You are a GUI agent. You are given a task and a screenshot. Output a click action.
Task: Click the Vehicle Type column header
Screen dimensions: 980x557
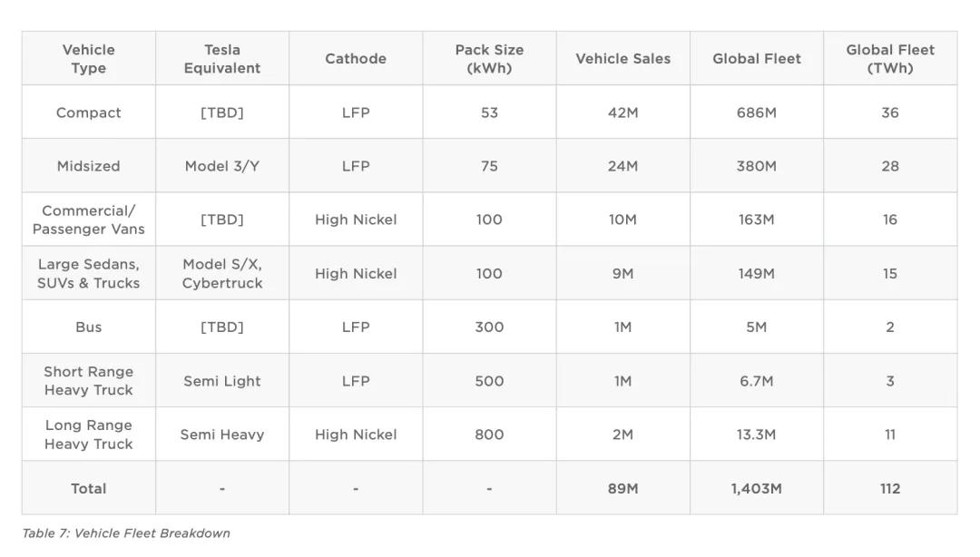pyautogui.click(x=88, y=59)
